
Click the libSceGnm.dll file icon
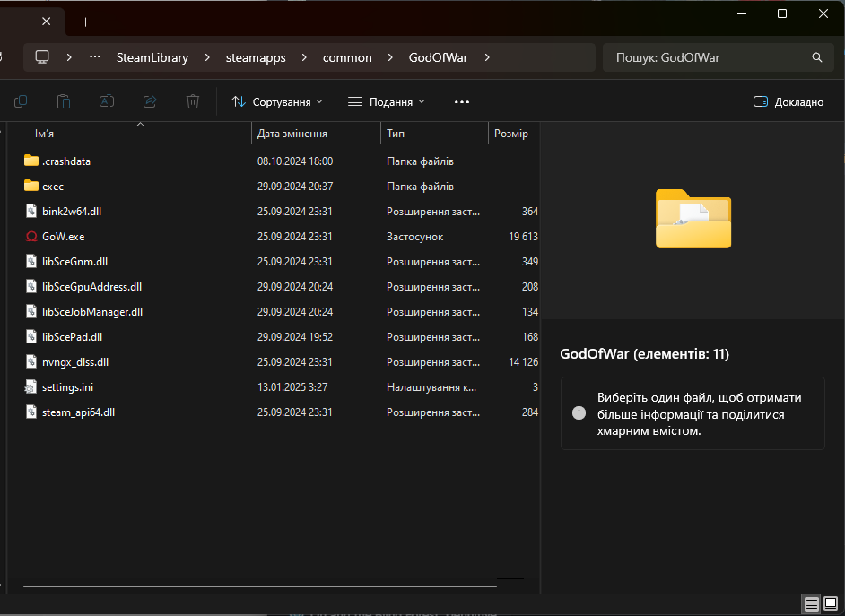[x=31, y=261]
